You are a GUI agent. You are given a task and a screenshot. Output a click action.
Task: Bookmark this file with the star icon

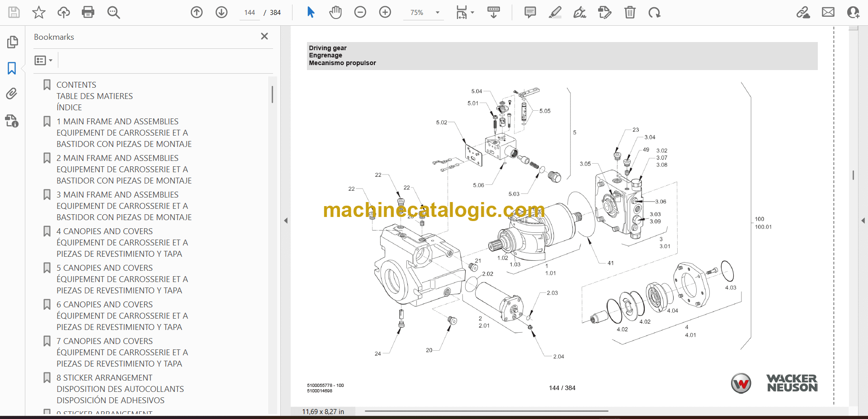click(x=39, y=12)
